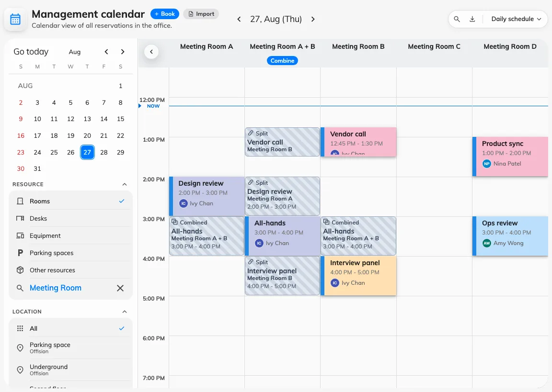
Task: Click the Desks icon in resource list
Action: coord(20,218)
